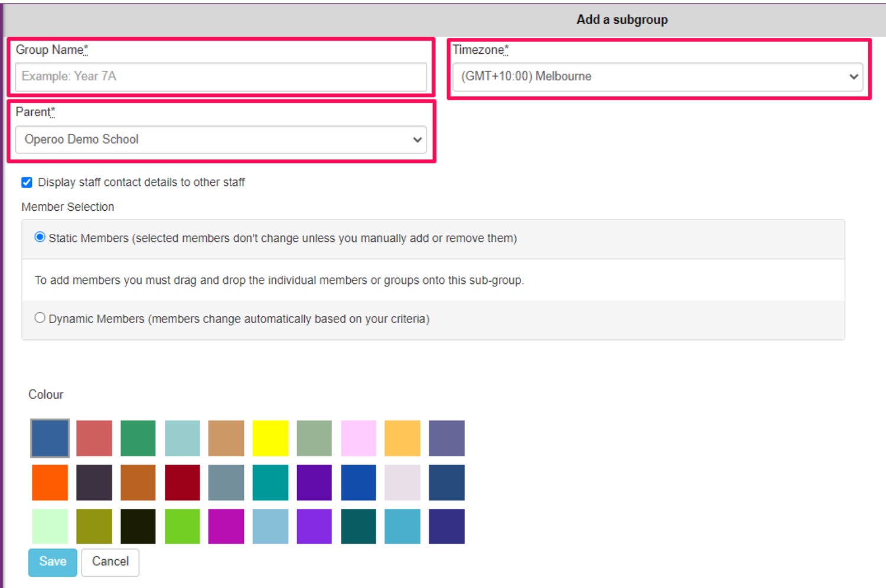Choose the Dynamic Members radio option
Screen dimensions: 886x588
40,318
